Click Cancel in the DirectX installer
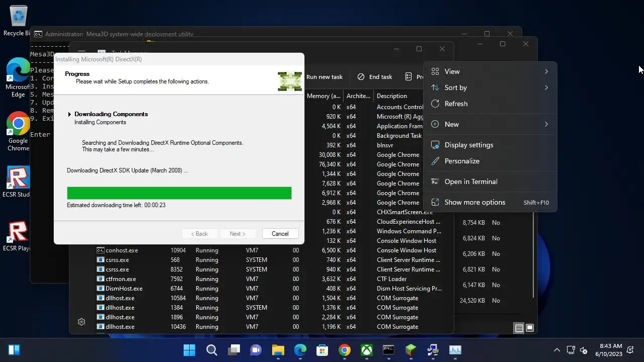The image size is (644, 362). [x=280, y=234]
